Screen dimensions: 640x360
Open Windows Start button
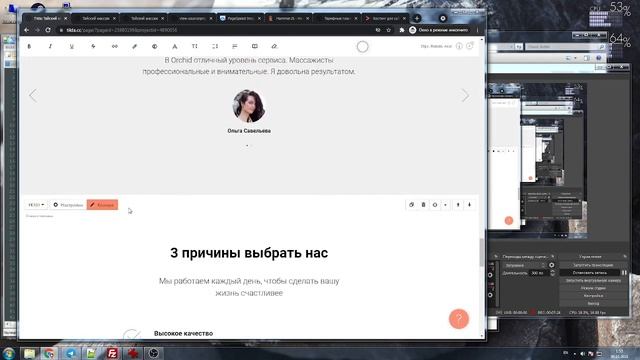(8, 353)
